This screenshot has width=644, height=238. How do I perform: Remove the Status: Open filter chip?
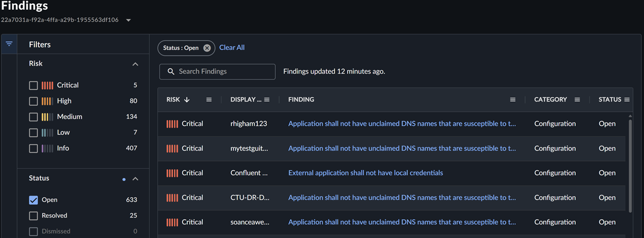coord(207,48)
